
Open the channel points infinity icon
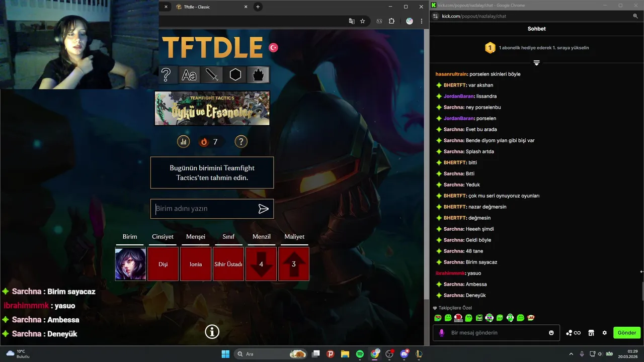click(x=574, y=333)
